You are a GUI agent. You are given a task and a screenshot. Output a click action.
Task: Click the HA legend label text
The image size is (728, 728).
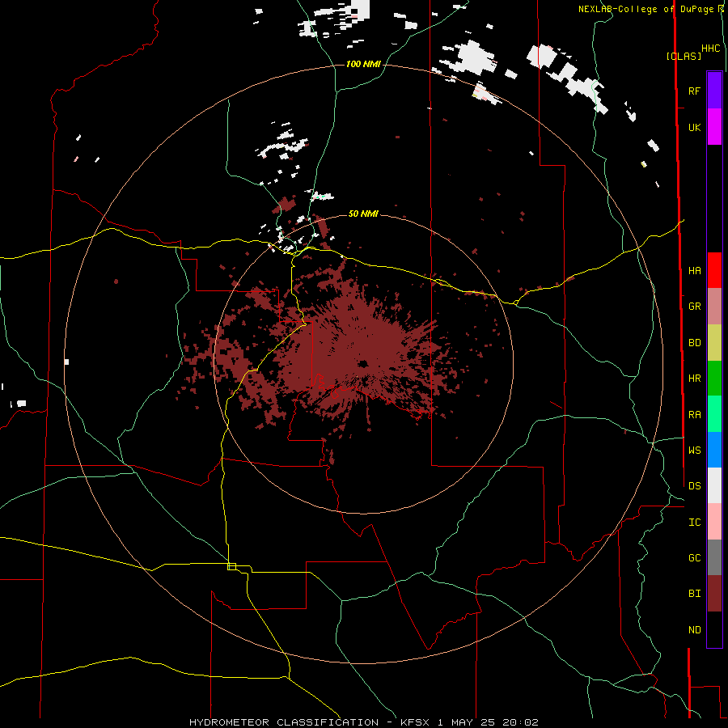pos(695,271)
